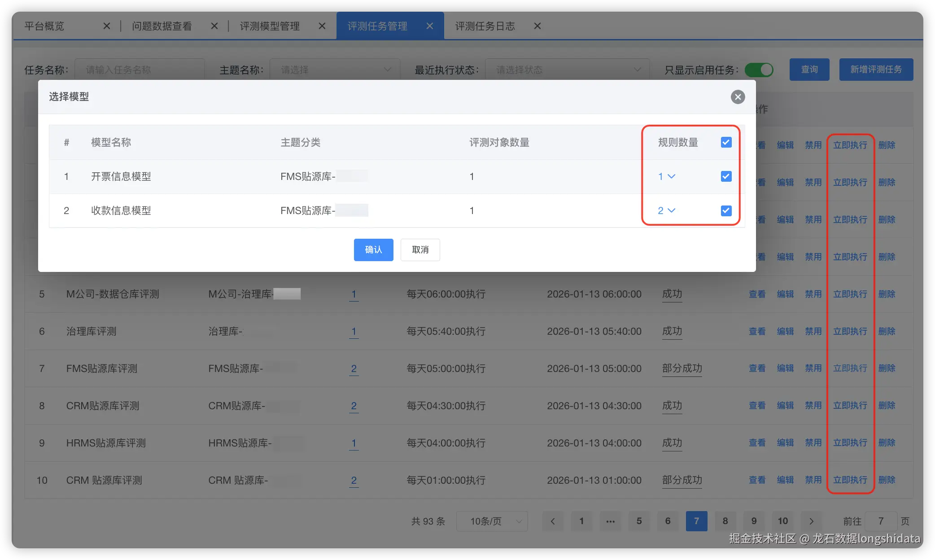The height and width of the screenshot is (560, 935).
Task: Uncheck the 收款信息模型 row checkbox
Action: coord(726,210)
